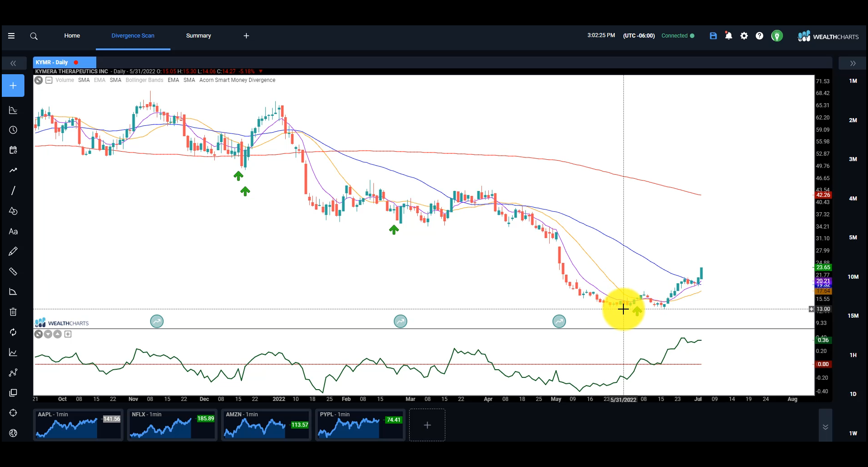Open the help question mark icon

759,36
